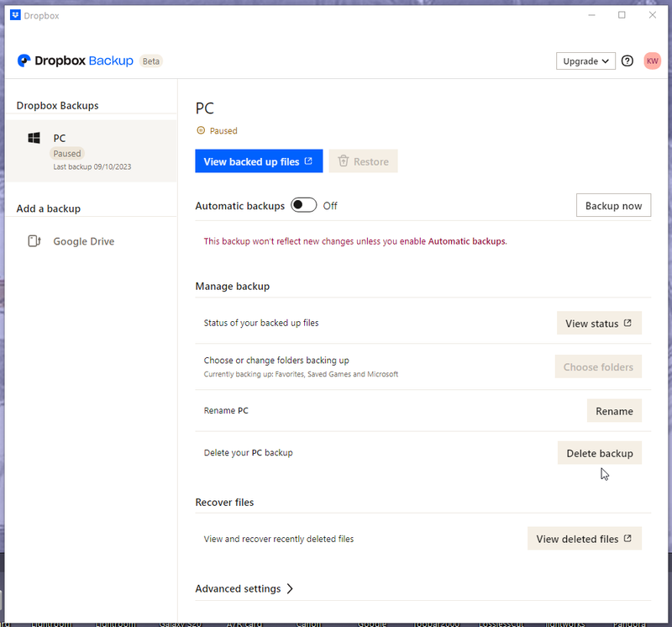The image size is (672, 627).
Task: Click the Dropbox icon in title bar
Action: [15, 15]
